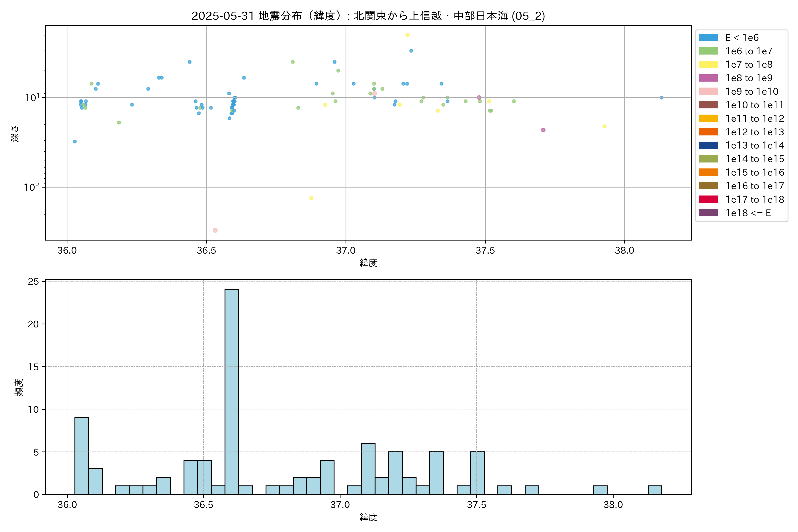
Task: Click the blue E < 1e6 legend swatch
Action: (x=708, y=38)
